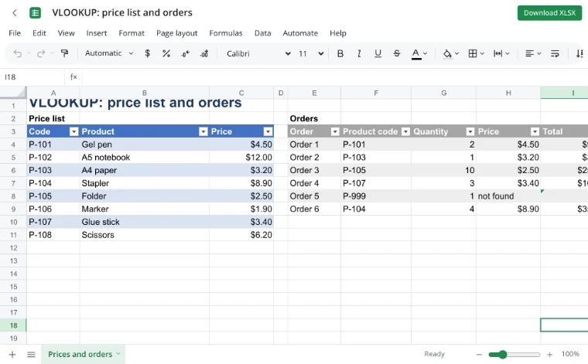Open the Page layout menu
Screen dimensions: 588x364
pyautogui.click(x=176, y=33)
